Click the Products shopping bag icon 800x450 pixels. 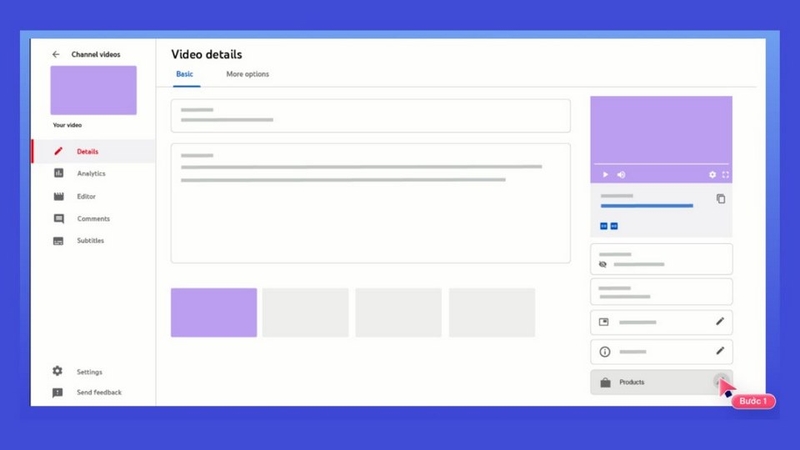pos(605,383)
